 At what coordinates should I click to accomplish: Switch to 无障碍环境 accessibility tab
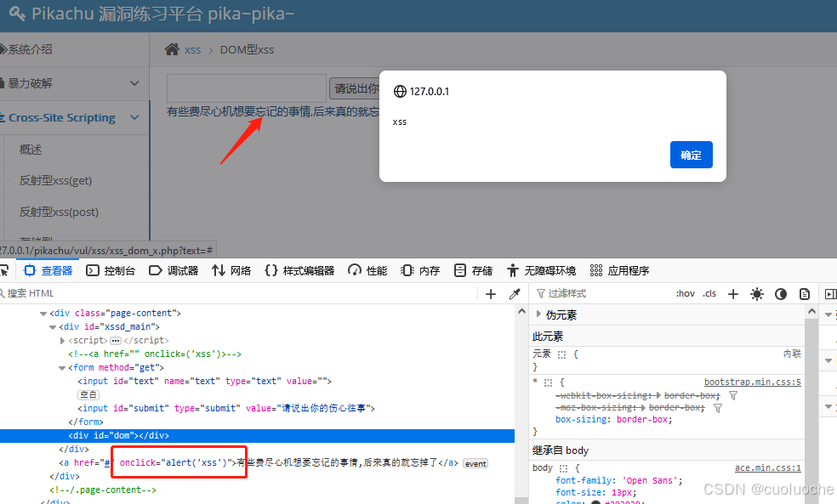541,271
